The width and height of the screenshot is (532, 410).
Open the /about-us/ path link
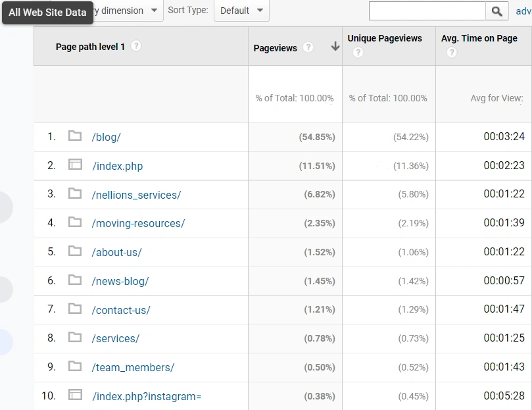tap(116, 253)
